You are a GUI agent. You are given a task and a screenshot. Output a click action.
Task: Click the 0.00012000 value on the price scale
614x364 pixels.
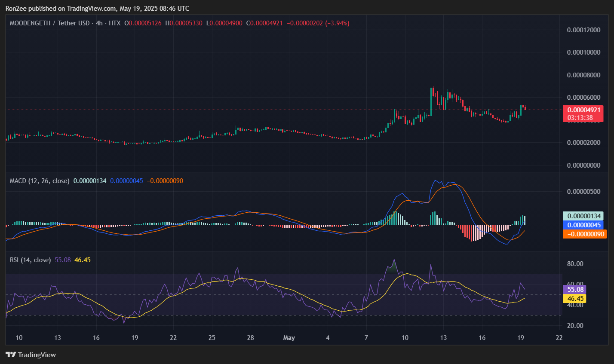pyautogui.click(x=583, y=30)
